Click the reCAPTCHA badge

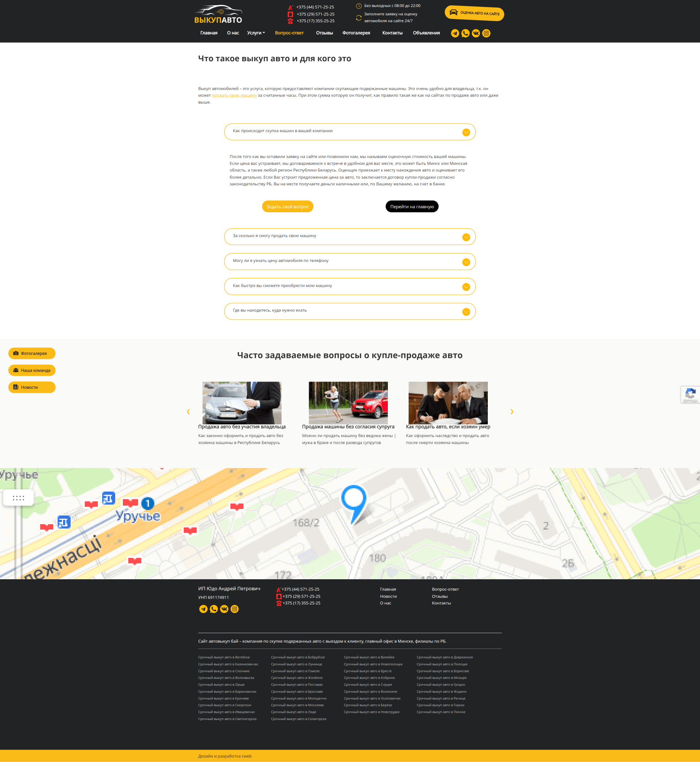[690, 394]
